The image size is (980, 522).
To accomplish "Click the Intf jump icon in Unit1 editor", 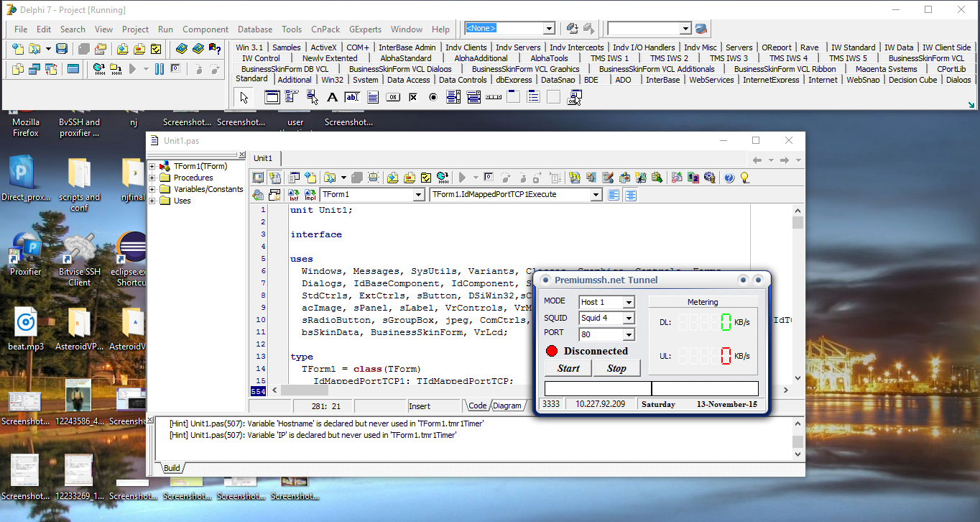I will coord(293,195).
